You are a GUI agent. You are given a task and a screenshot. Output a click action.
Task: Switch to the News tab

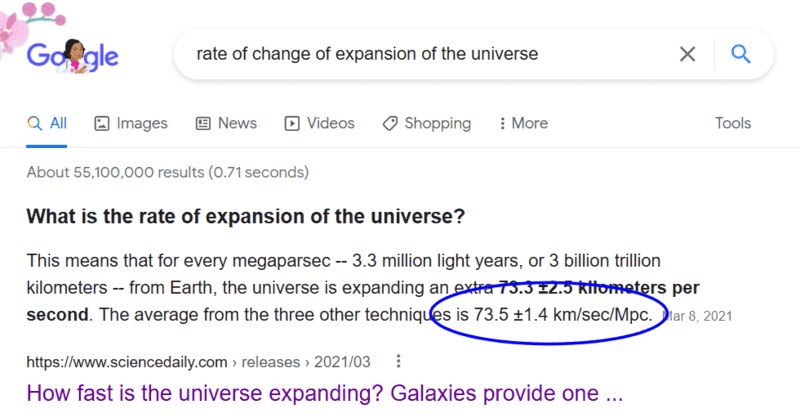[x=237, y=124]
